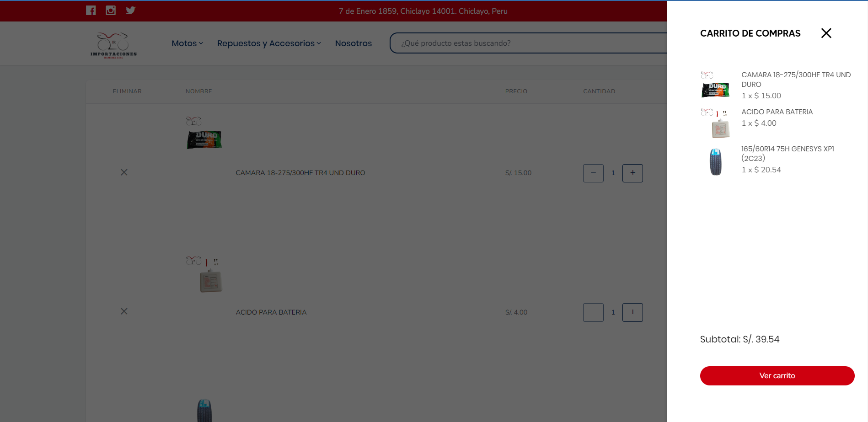
Task: Open the Facebook social icon
Action: [91, 11]
